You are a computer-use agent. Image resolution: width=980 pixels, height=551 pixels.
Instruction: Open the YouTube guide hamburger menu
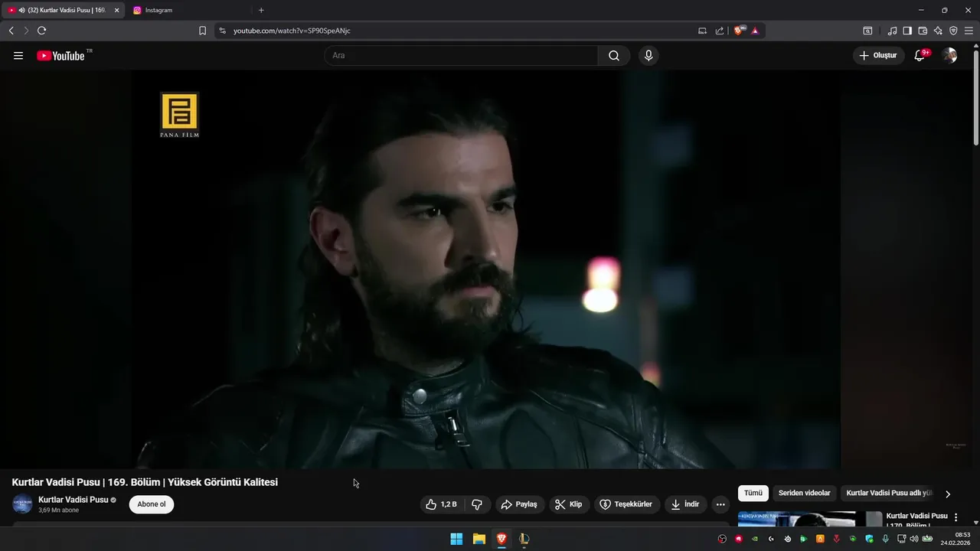click(18, 56)
